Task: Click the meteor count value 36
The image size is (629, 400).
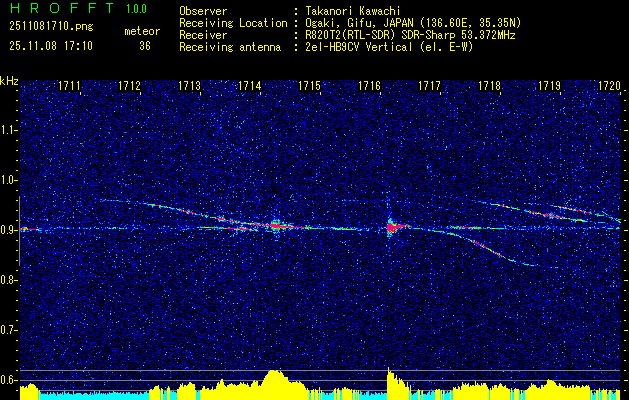Action: pos(145,46)
